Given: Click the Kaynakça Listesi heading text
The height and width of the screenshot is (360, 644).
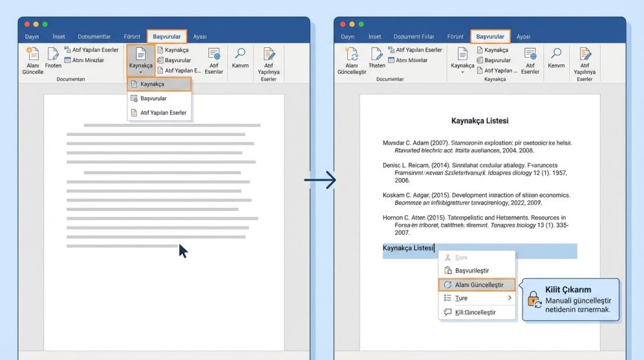Looking at the screenshot, I should tap(480, 121).
